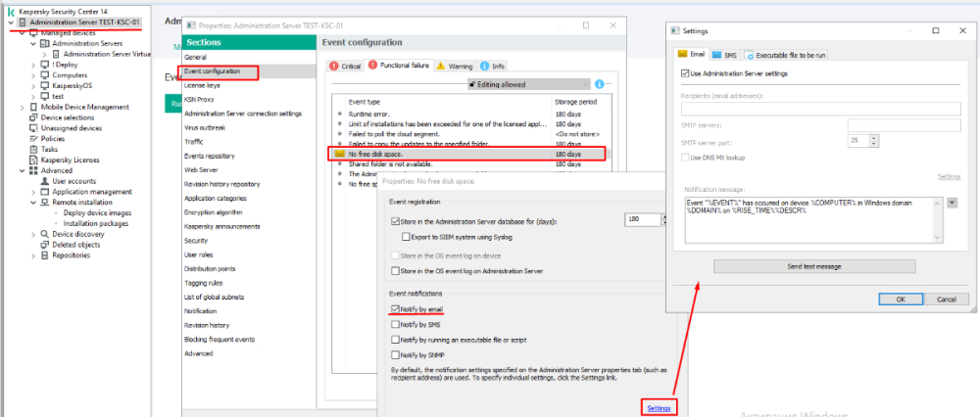The height and width of the screenshot is (417, 980).
Task: Click the Managed devices icon in tree
Action: click(33, 33)
